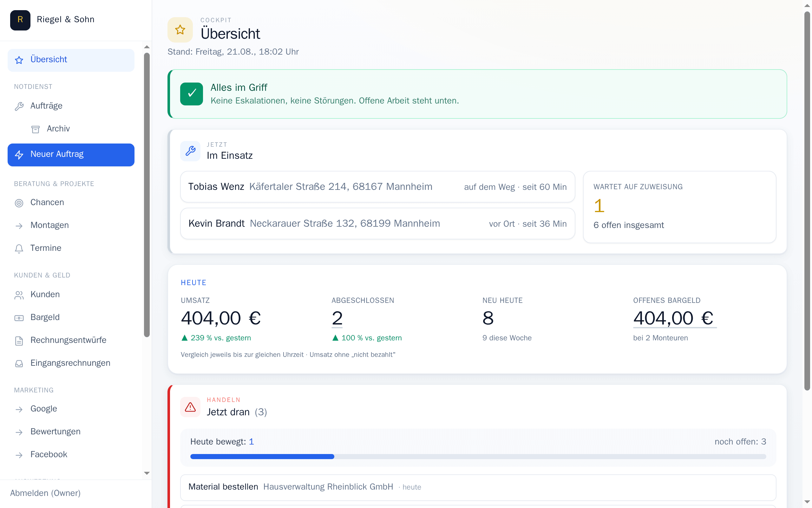Open Termine in the sidebar
This screenshot has height=508, width=812.
tap(71, 248)
